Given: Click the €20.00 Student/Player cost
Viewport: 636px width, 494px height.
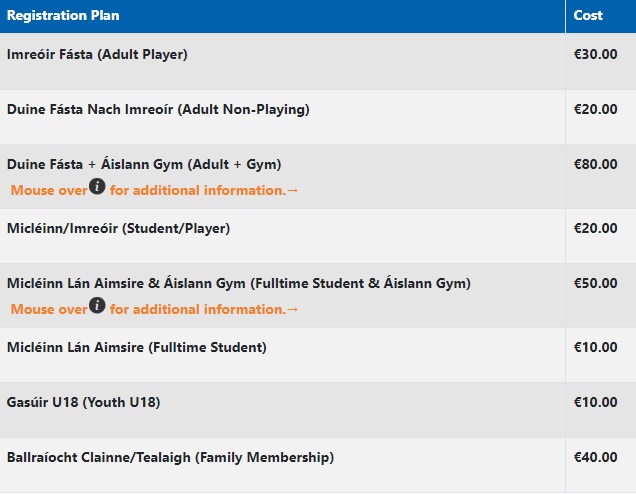Looking at the screenshot, I should pyautogui.click(x=595, y=228).
